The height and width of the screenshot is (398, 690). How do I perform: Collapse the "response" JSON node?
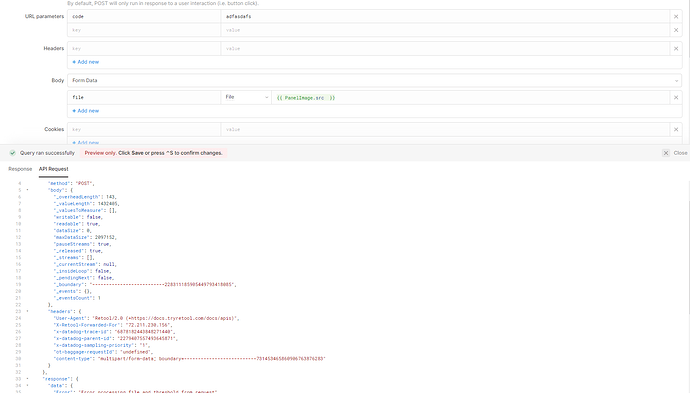click(x=27, y=379)
